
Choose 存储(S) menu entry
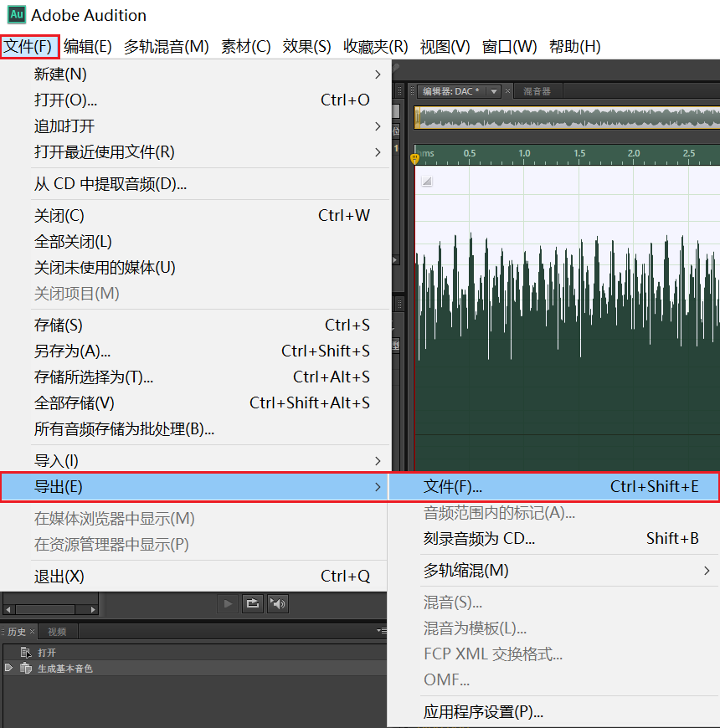click(x=195, y=325)
